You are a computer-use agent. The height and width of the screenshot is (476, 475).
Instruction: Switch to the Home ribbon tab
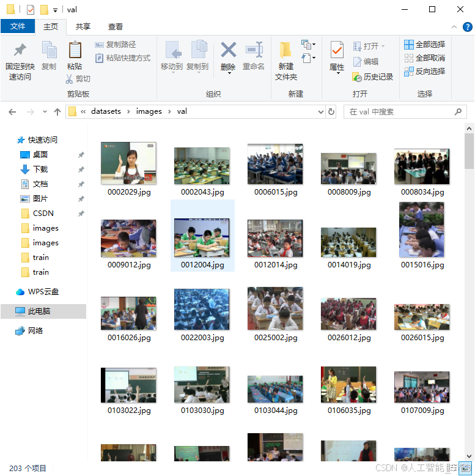pos(51,27)
